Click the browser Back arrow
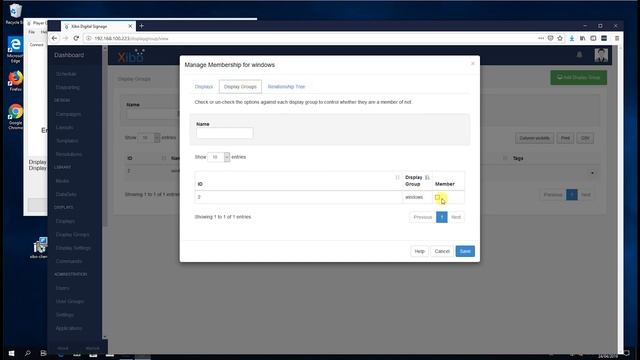 [x=54, y=38]
